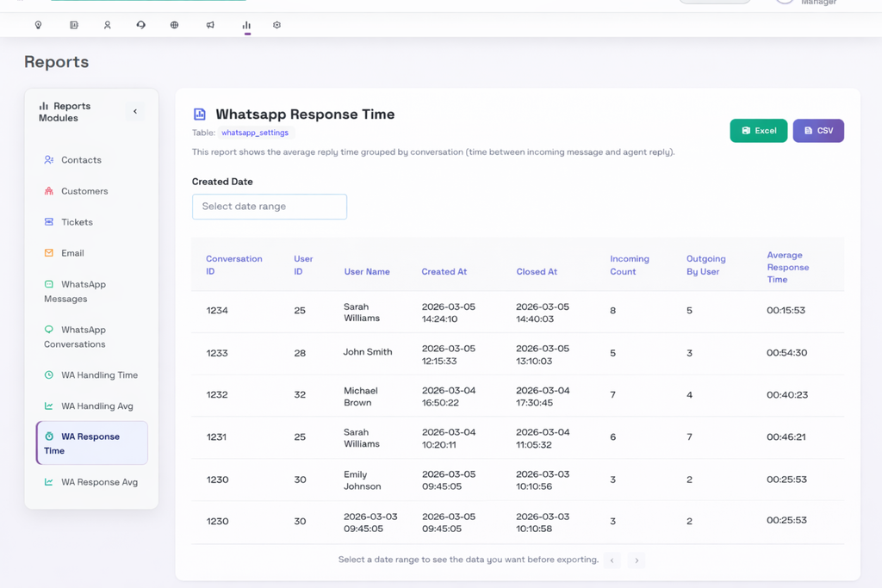
Task: Open the globe icon in top navigation
Action: pos(174,25)
